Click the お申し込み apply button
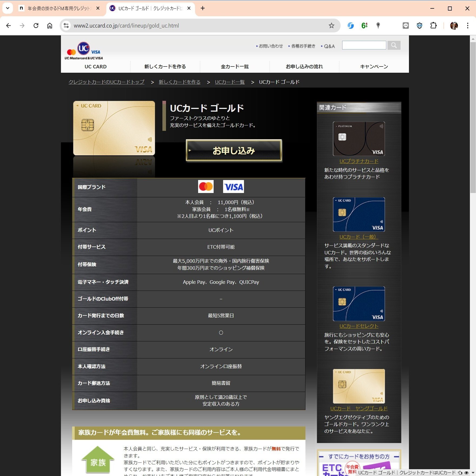 pos(234,151)
